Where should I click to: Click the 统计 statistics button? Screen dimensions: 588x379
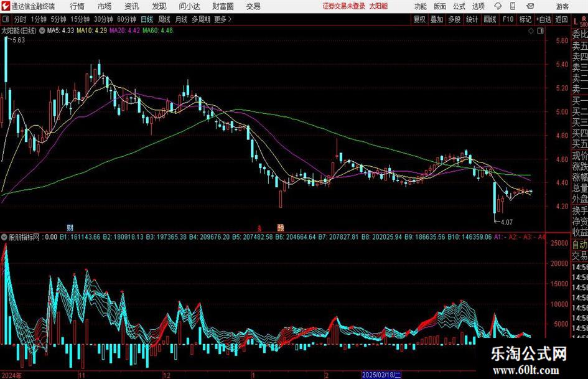(472, 19)
